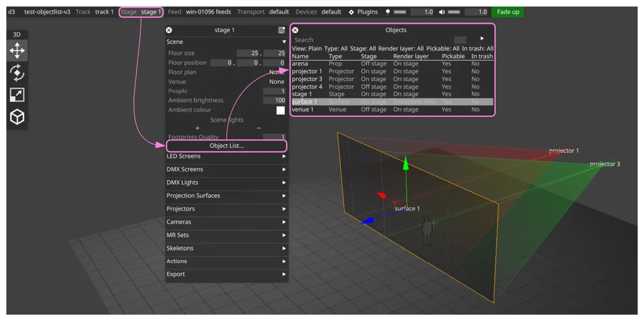Click the Object List... button
This screenshot has height=321, width=644.
point(226,146)
